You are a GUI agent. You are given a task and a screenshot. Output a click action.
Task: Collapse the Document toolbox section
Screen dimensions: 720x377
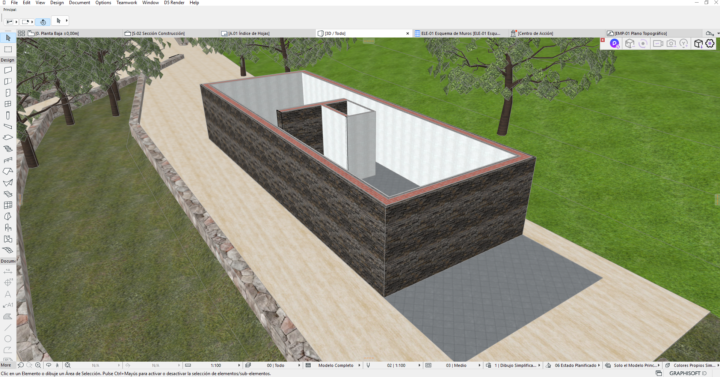pos(8,261)
